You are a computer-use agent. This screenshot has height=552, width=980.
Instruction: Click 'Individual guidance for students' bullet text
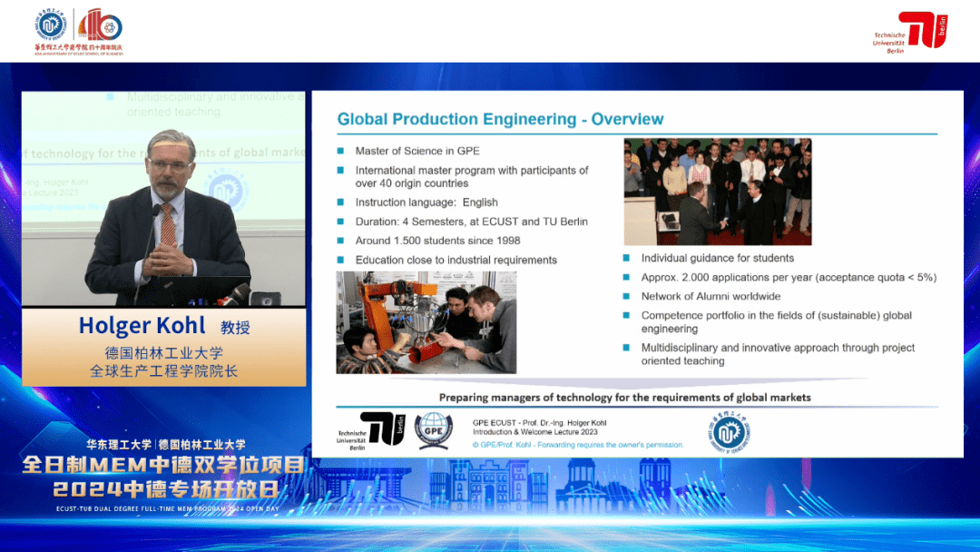[717, 258]
